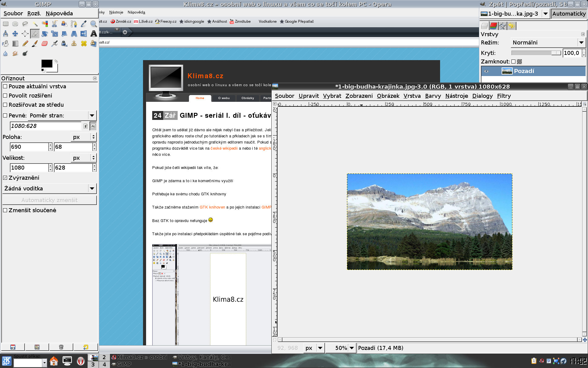Select the Eraser tool

[x=45, y=43]
